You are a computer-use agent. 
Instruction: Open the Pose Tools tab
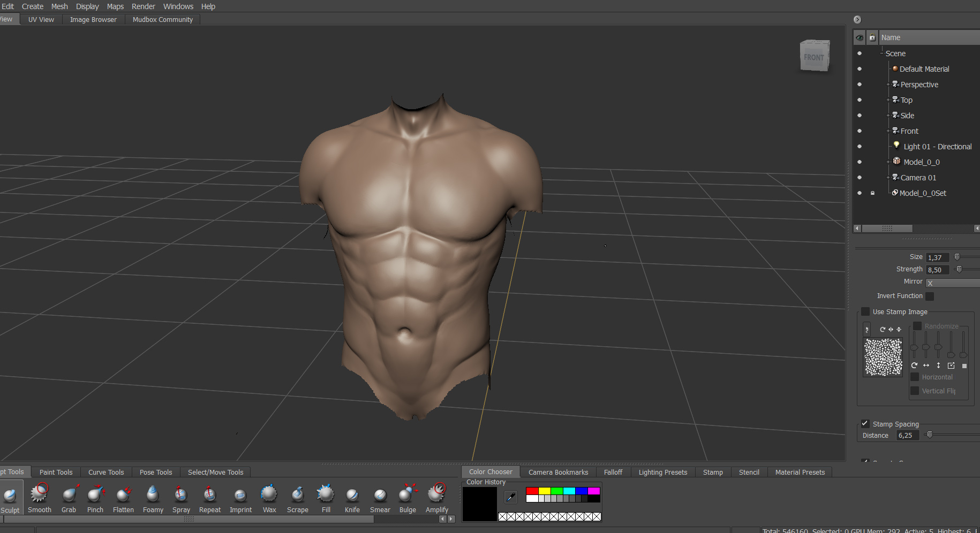point(156,472)
